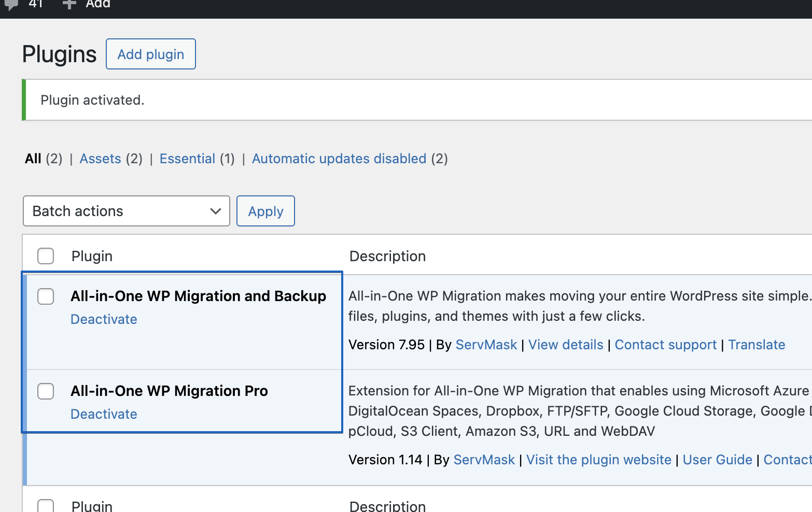Open View details for WP Migration plugin

[566, 345]
